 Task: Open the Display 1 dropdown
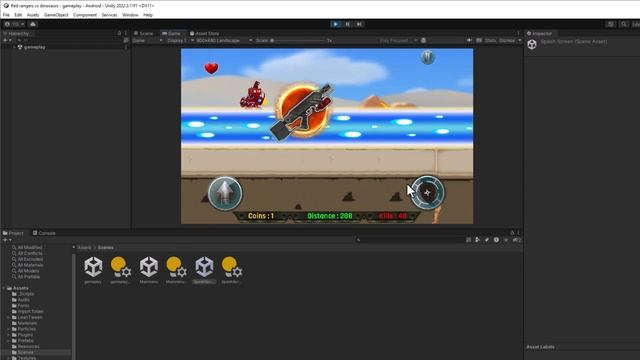(180, 40)
